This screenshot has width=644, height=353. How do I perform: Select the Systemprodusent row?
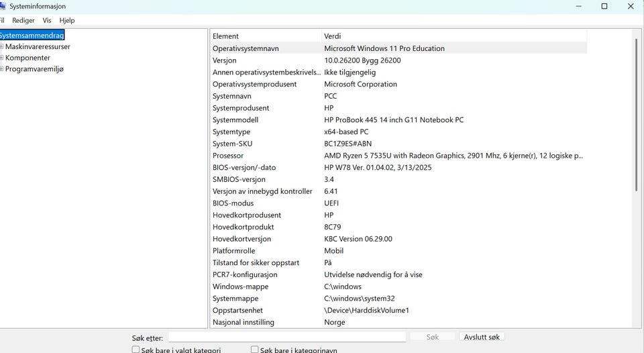[398, 108]
